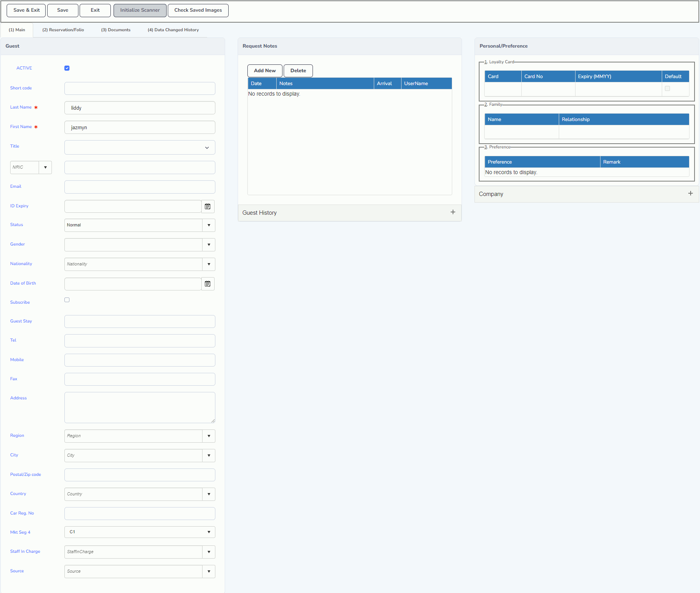This screenshot has width=700, height=593.
Task: Focus the ID number field beside NRIC
Action: (x=140, y=167)
